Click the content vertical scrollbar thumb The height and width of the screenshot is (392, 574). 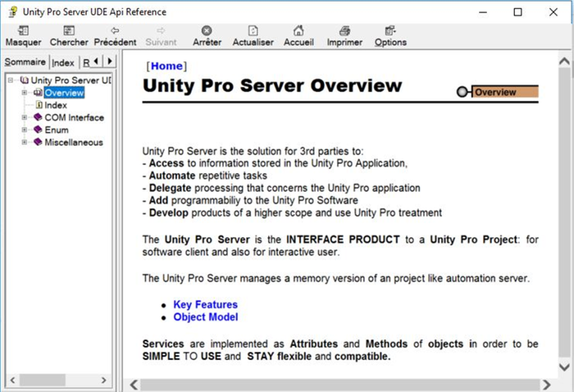pyautogui.click(x=564, y=212)
